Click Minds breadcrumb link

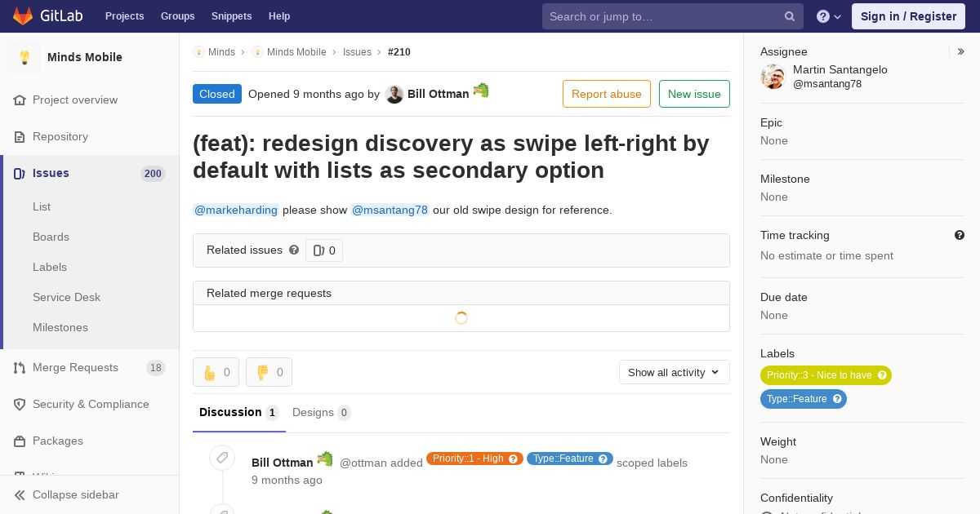pyautogui.click(x=221, y=51)
